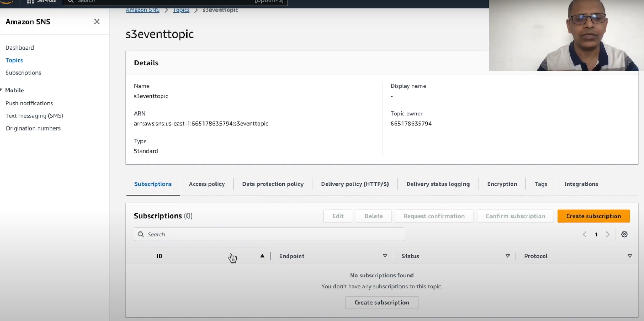Switch to Delivery status logging tab
Viewport: 644px width, 321px height.
pyautogui.click(x=438, y=184)
